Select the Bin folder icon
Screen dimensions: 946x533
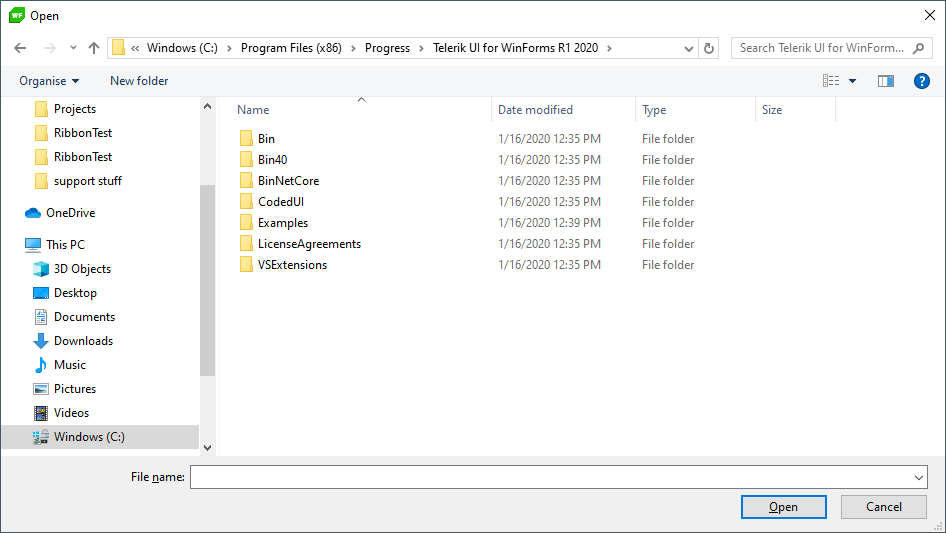pos(246,138)
